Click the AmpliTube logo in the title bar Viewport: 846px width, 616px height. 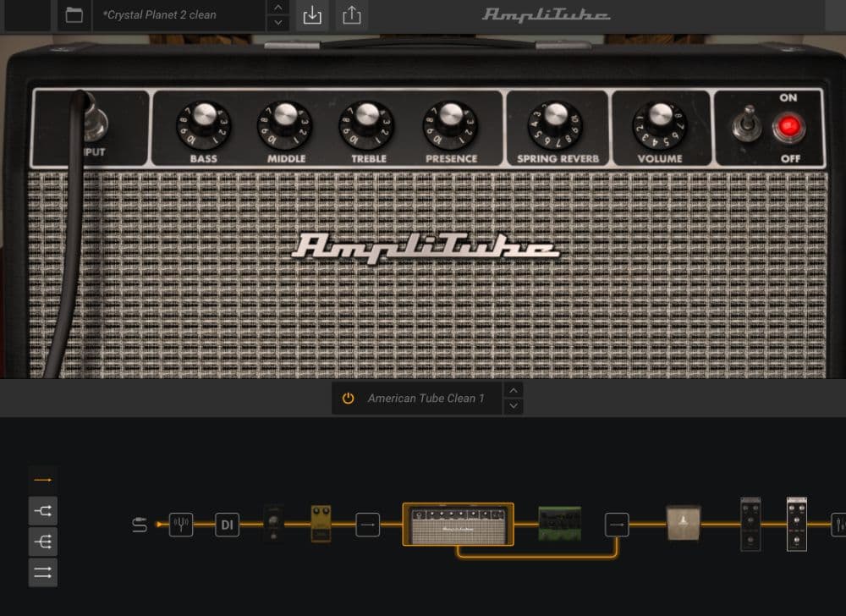[544, 14]
